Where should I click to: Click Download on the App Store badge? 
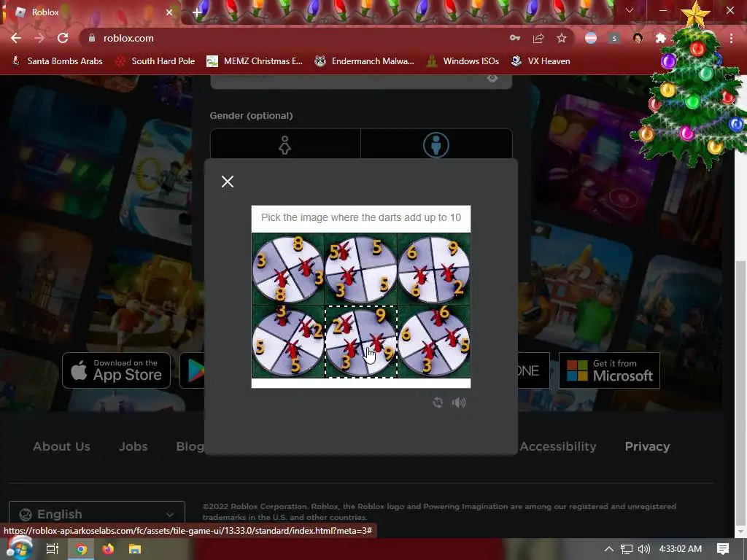click(x=116, y=370)
